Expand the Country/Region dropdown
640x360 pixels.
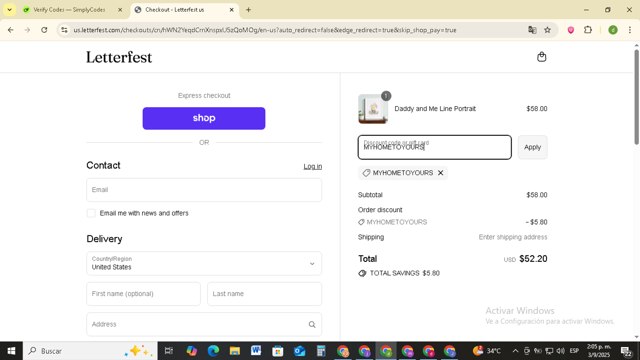coord(204,263)
